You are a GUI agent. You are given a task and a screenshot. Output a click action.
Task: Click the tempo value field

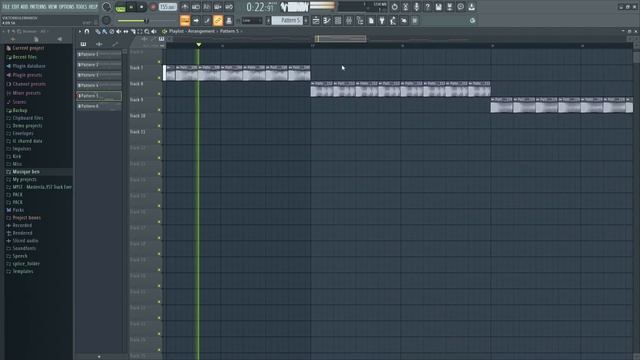click(168, 7)
